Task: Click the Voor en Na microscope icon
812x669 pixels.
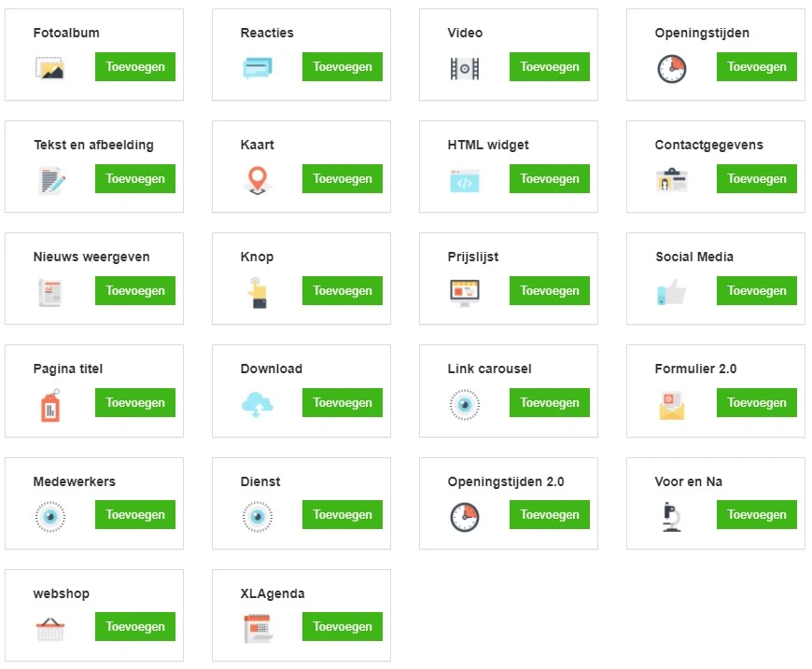Action: (672, 517)
